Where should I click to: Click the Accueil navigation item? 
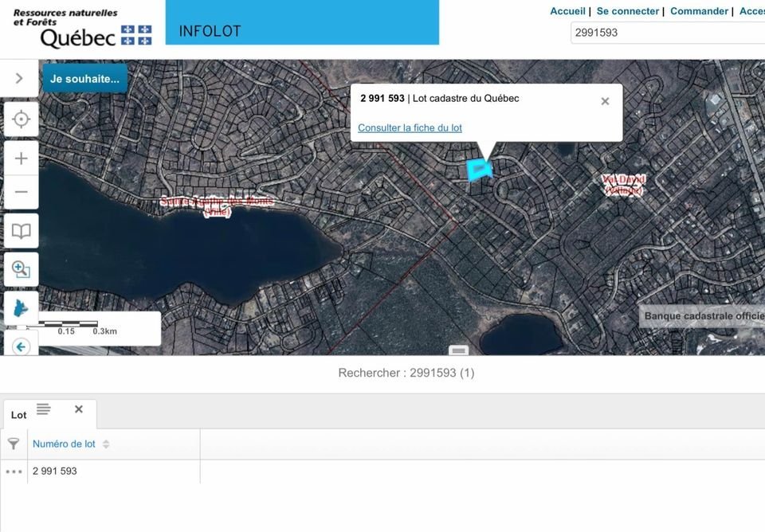click(x=567, y=11)
